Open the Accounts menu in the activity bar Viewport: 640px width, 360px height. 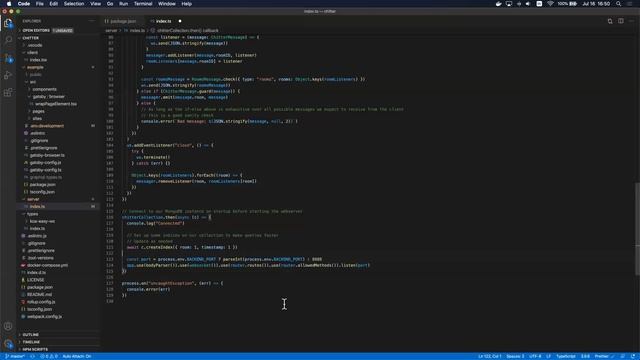[x=8, y=326]
